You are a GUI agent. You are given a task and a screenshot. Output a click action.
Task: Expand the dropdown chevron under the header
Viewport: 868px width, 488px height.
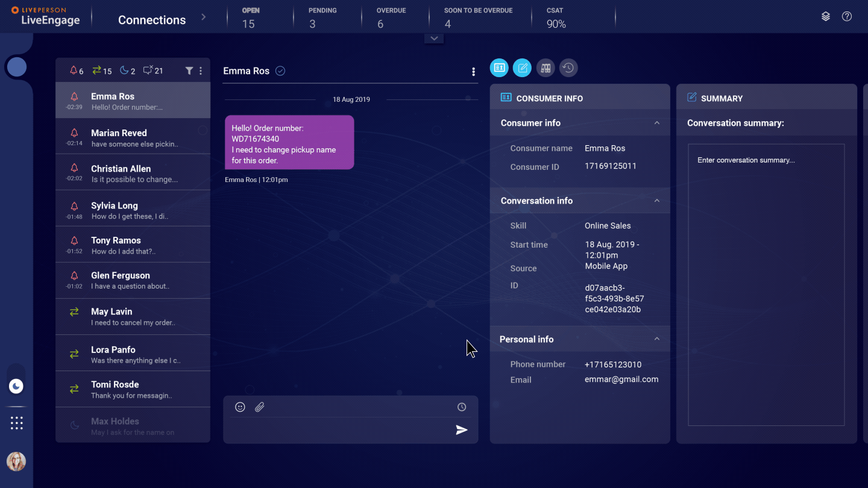click(434, 38)
